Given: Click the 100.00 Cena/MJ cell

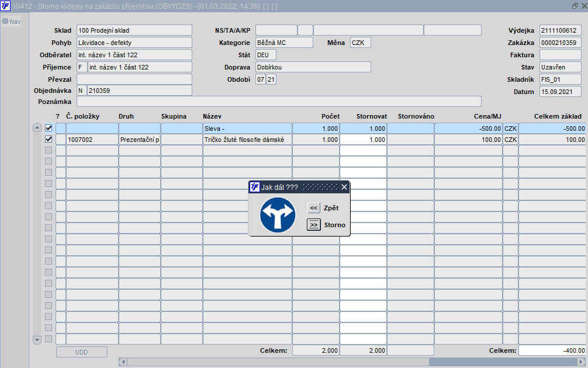Looking at the screenshot, I should tap(468, 140).
